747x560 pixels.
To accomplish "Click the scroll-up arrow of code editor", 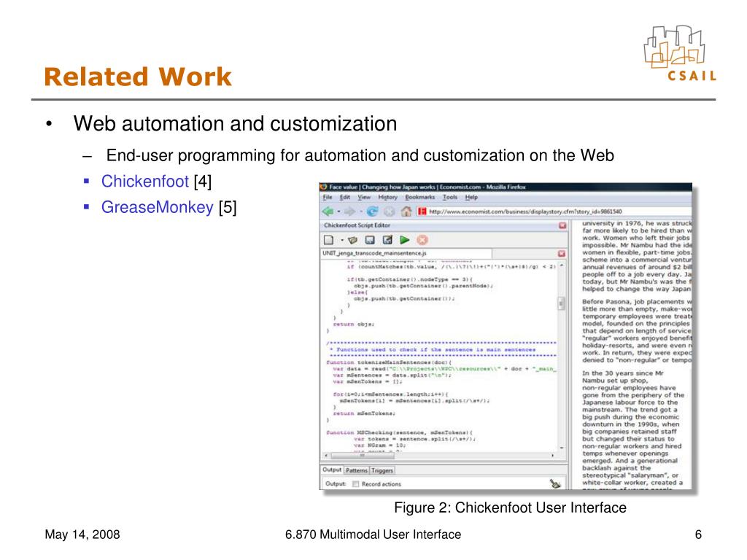I will pyautogui.click(x=561, y=265).
